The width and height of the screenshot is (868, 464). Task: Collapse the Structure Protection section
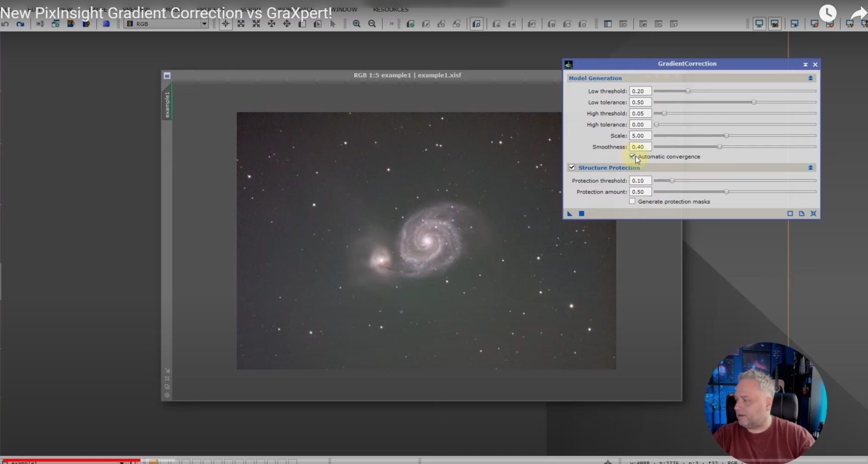811,168
